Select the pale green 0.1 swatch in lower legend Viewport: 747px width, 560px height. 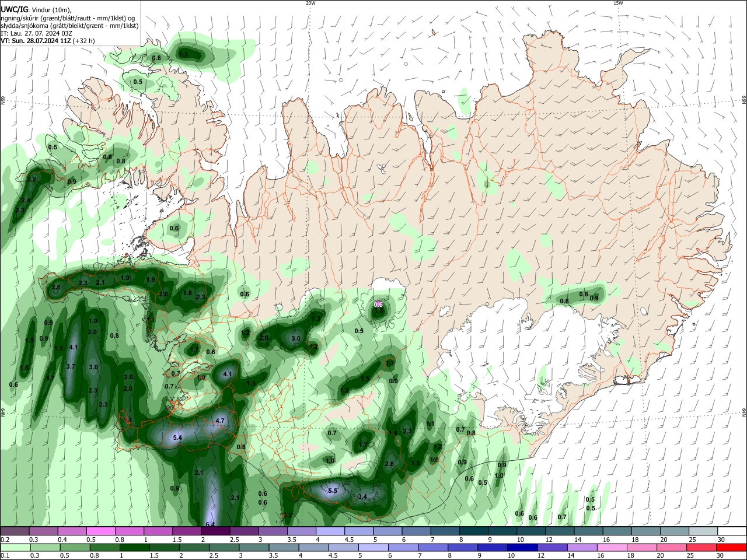[x=15, y=547]
